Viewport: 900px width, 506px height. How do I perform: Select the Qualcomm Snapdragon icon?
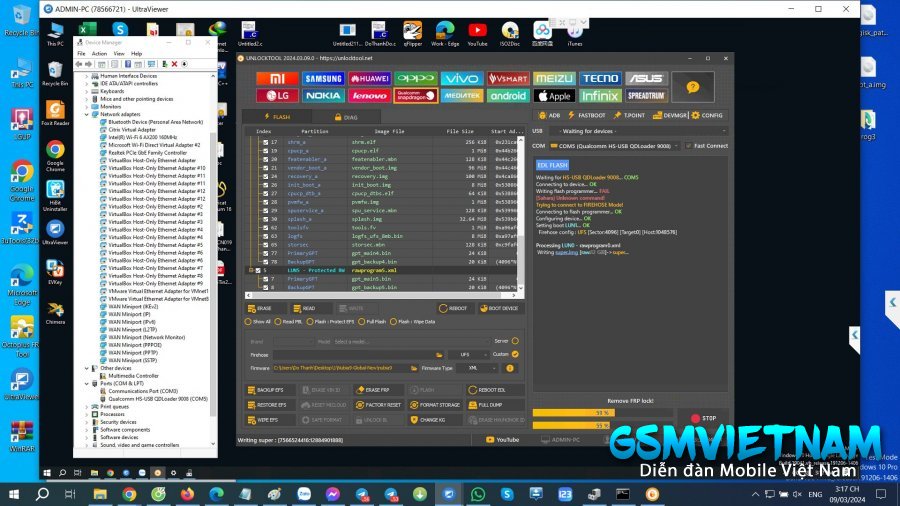(416, 96)
